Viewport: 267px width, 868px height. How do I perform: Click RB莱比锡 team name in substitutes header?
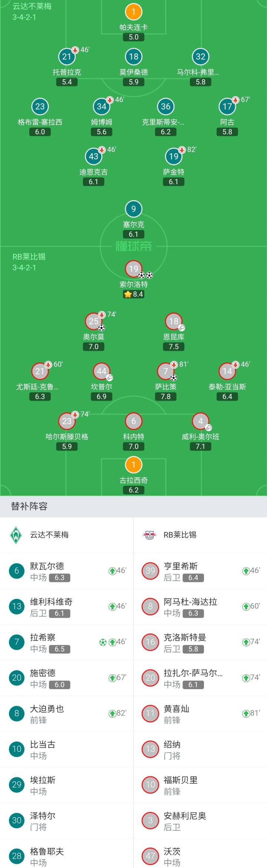click(180, 535)
